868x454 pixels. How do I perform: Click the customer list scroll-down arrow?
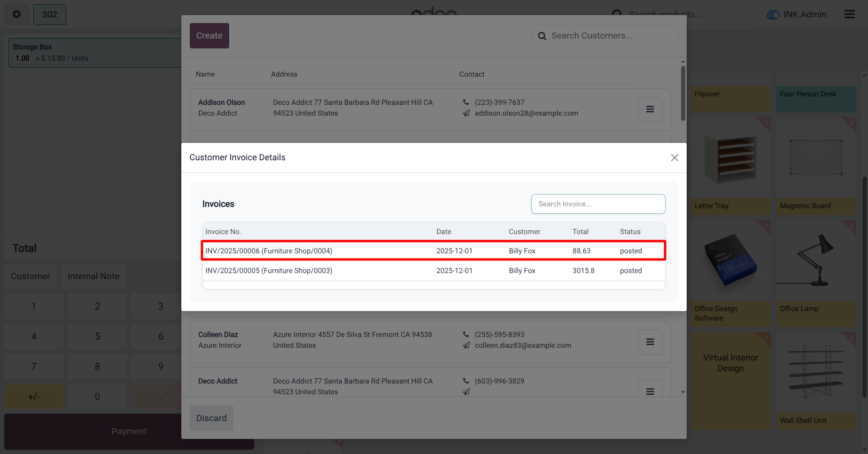(x=683, y=392)
